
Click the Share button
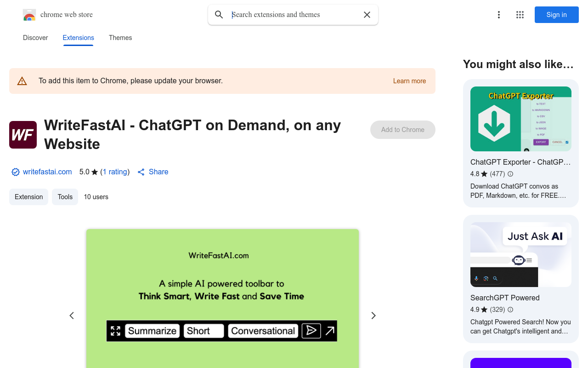click(153, 172)
